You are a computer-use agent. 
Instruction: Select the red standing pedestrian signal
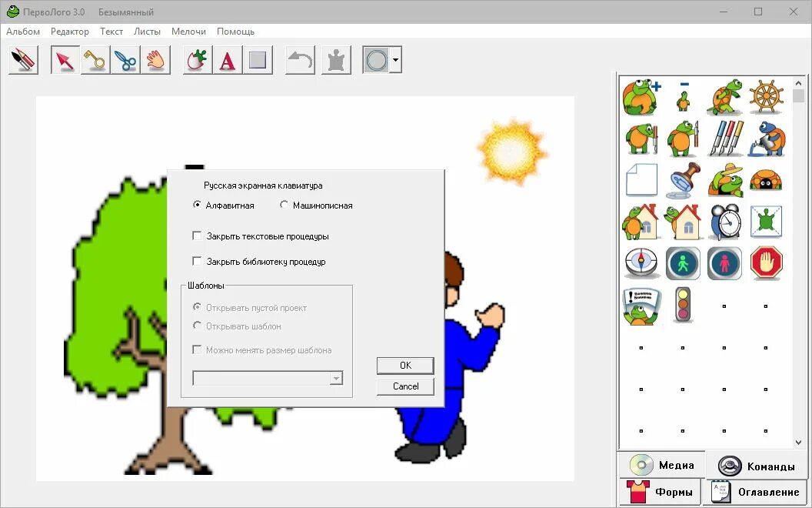tap(724, 263)
